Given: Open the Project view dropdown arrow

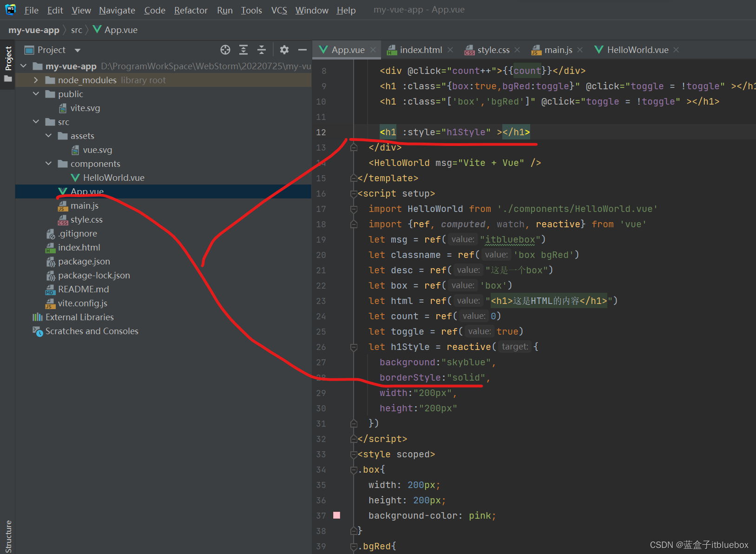Looking at the screenshot, I should pyautogui.click(x=78, y=50).
